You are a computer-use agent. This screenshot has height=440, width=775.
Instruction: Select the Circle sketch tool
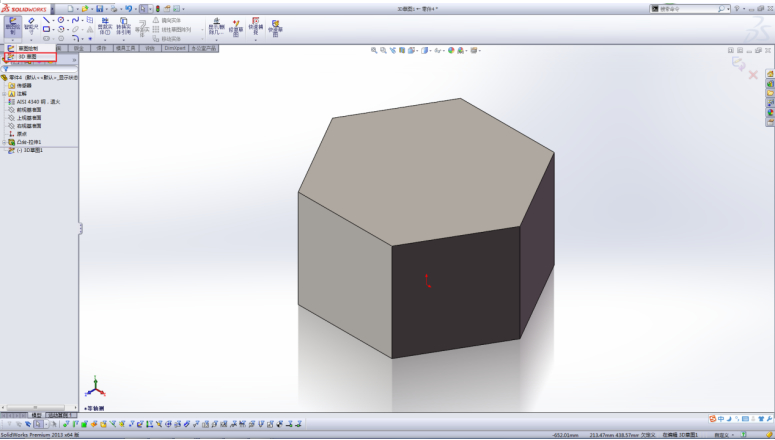[x=61, y=20]
